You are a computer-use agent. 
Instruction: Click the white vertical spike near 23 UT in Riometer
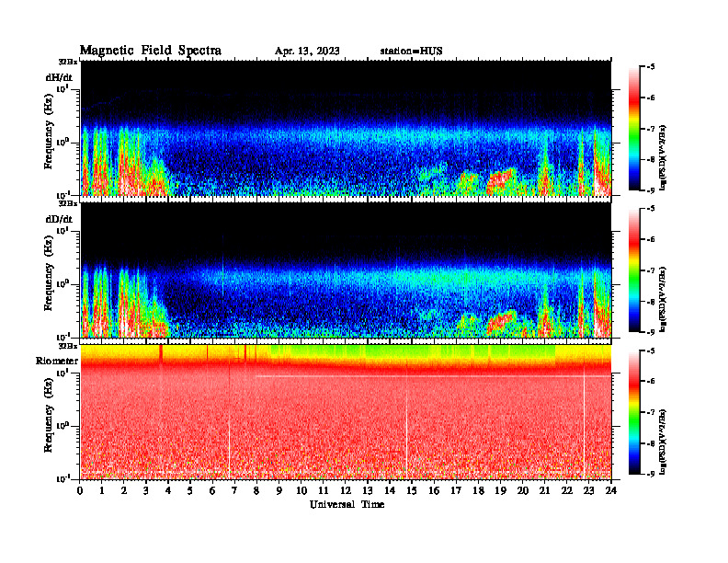point(584,425)
